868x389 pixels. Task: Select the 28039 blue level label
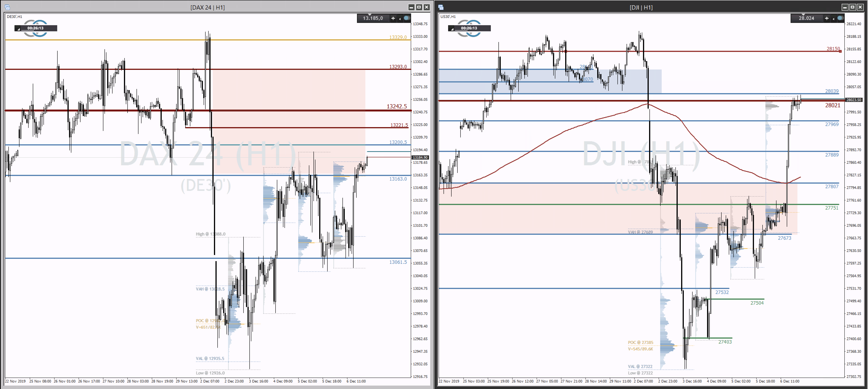pyautogui.click(x=832, y=91)
